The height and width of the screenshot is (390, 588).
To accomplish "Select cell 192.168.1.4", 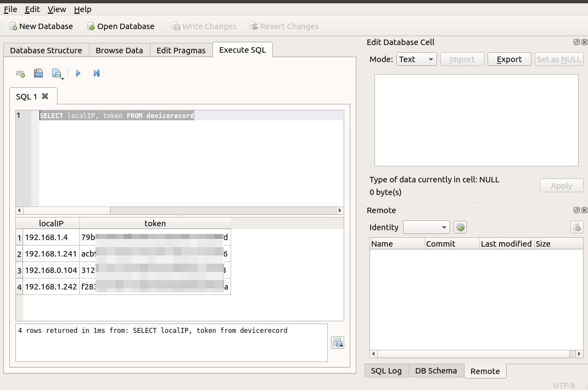I will click(x=52, y=237).
